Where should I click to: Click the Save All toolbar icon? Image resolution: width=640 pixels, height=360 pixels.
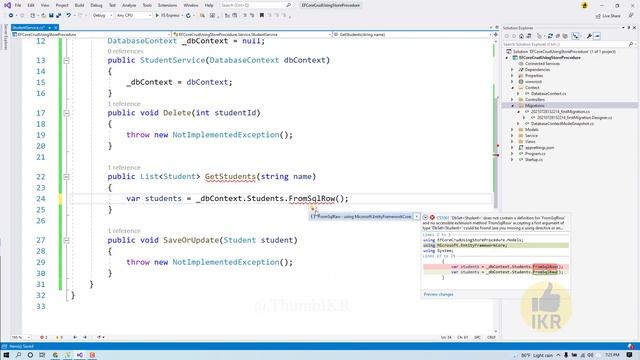coord(58,16)
